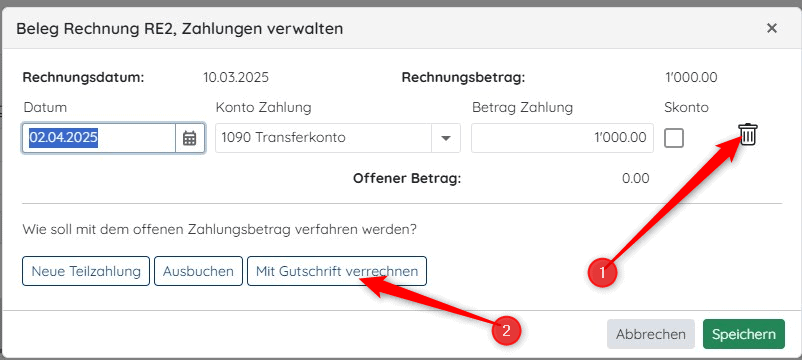Image resolution: width=802 pixels, height=360 pixels.
Task: Choose the Ausbuchen button
Action: 198,271
